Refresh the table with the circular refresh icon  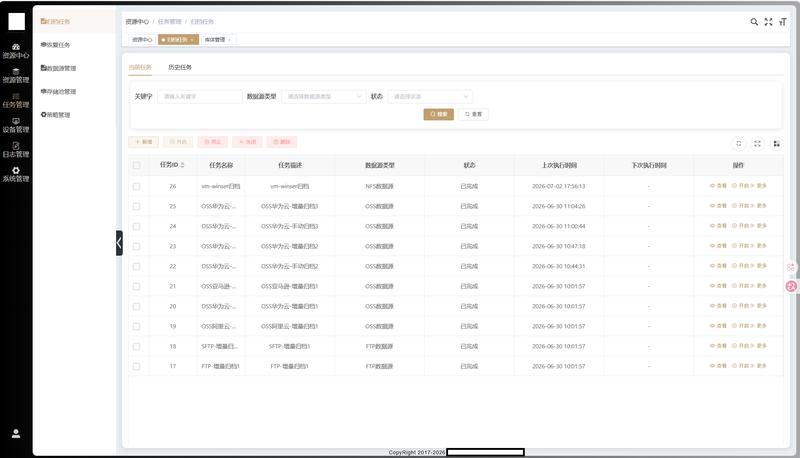(x=738, y=144)
